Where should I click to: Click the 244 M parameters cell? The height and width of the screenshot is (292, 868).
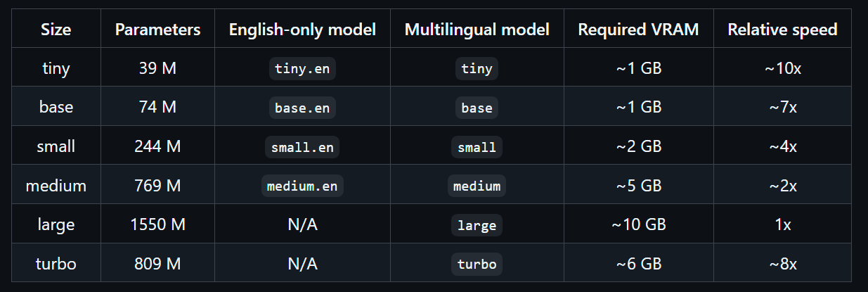point(157,147)
